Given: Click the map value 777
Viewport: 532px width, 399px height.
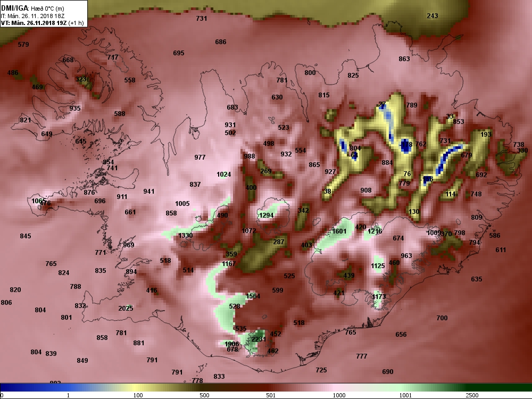Looking at the screenshot, I should pos(362,356).
